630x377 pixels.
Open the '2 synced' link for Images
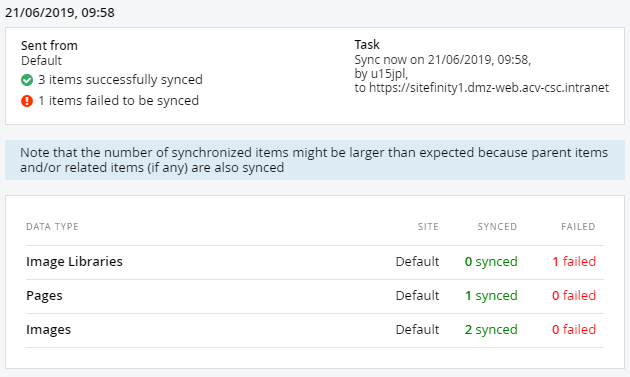coord(491,330)
